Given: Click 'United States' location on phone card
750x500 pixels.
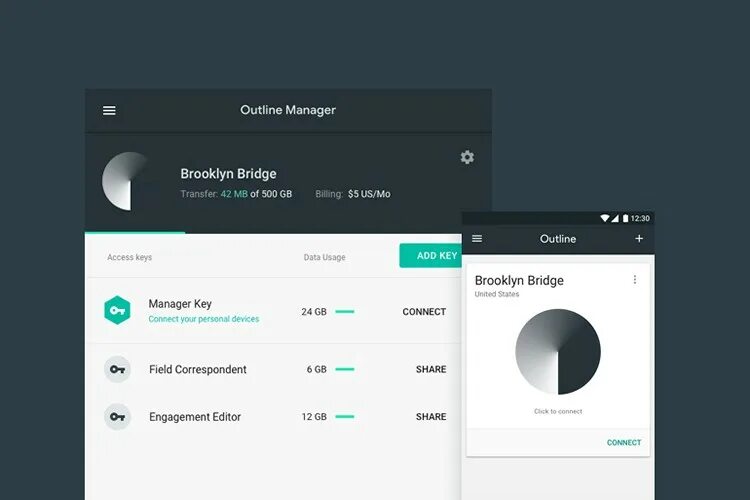Looking at the screenshot, I should (496, 294).
